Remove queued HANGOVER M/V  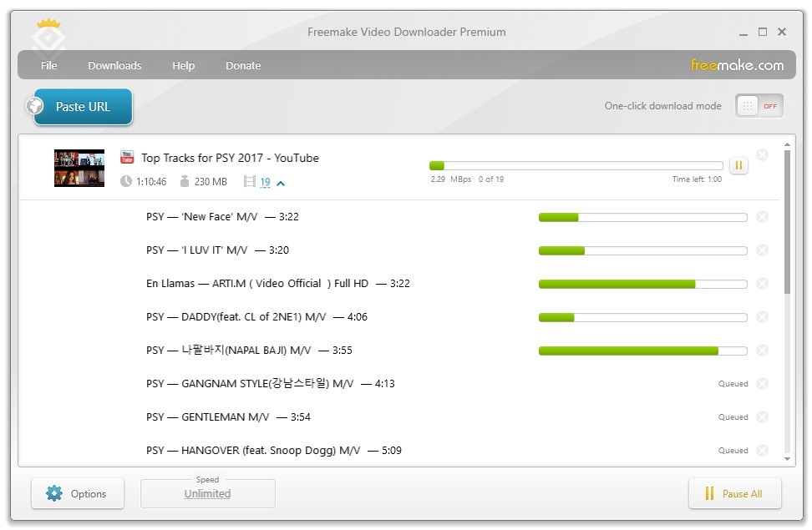click(x=762, y=451)
